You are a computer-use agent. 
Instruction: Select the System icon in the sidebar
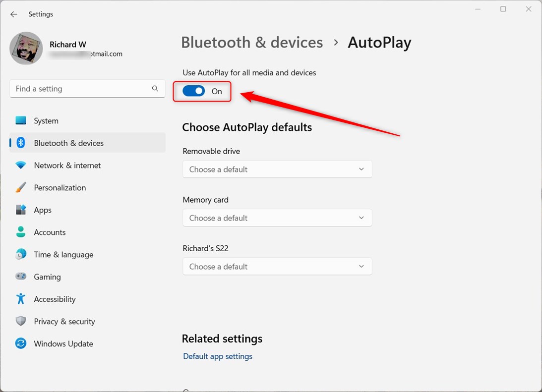(x=20, y=120)
